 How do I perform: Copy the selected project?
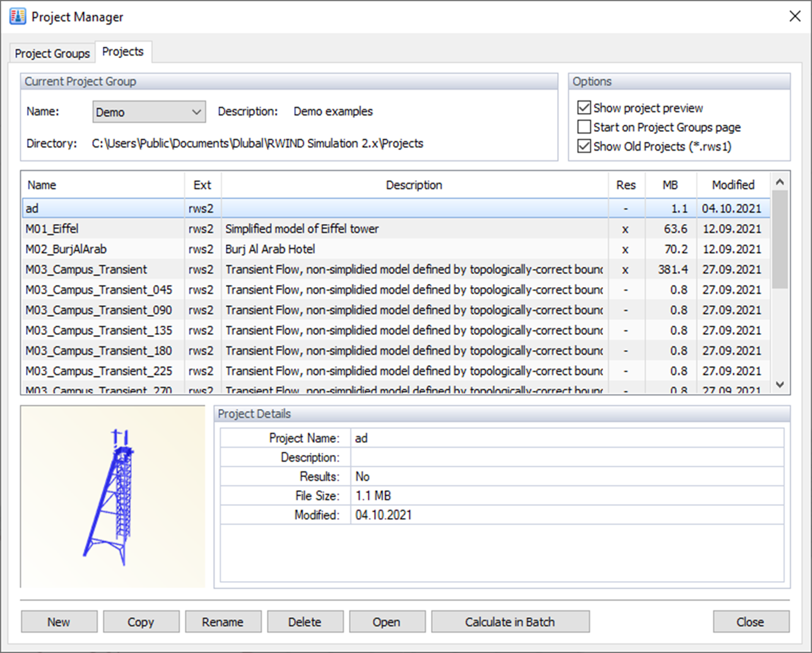click(141, 621)
